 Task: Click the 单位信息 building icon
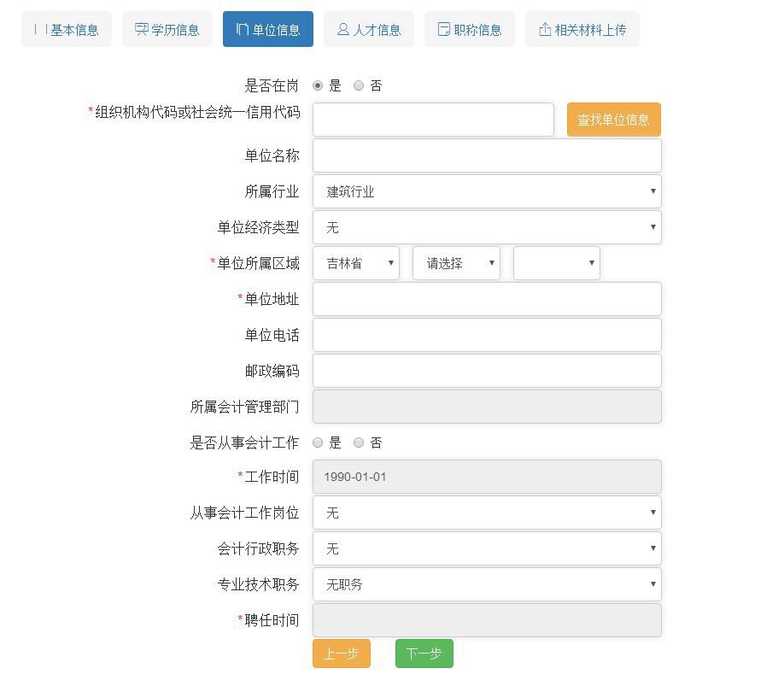coord(245,28)
